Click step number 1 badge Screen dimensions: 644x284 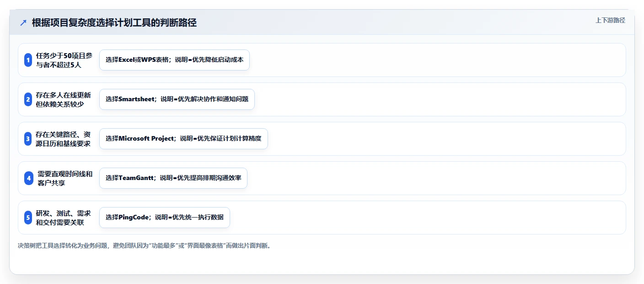point(28,60)
